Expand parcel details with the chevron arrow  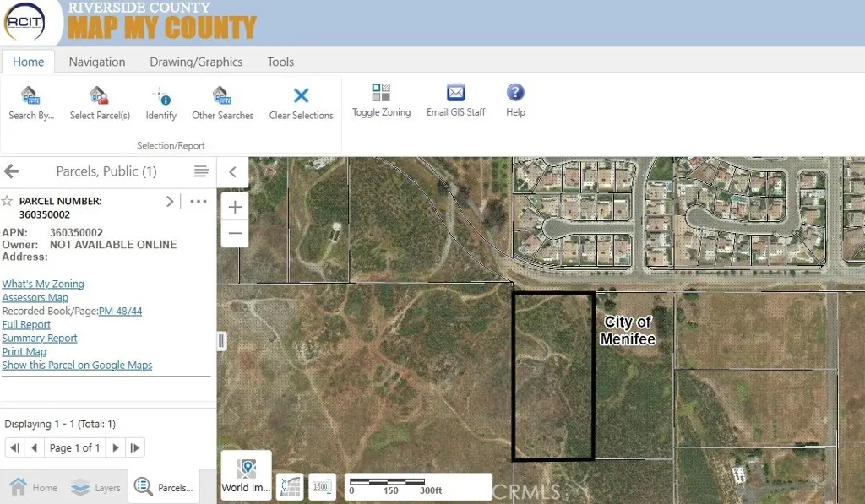170,201
